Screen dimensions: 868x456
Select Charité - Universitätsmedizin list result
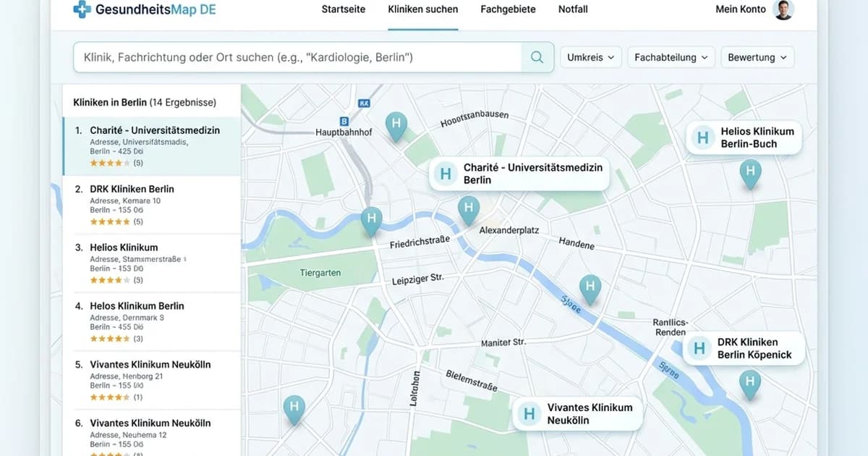click(152, 146)
